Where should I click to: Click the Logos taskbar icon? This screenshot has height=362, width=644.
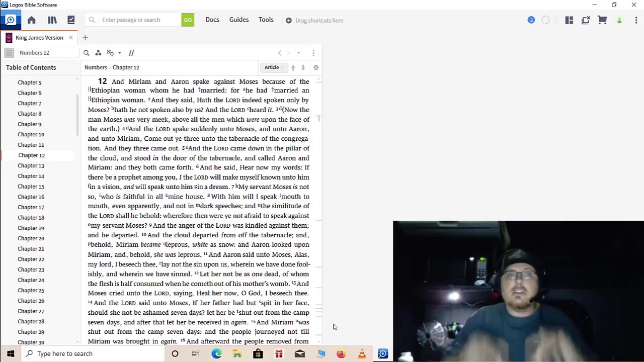click(383, 353)
